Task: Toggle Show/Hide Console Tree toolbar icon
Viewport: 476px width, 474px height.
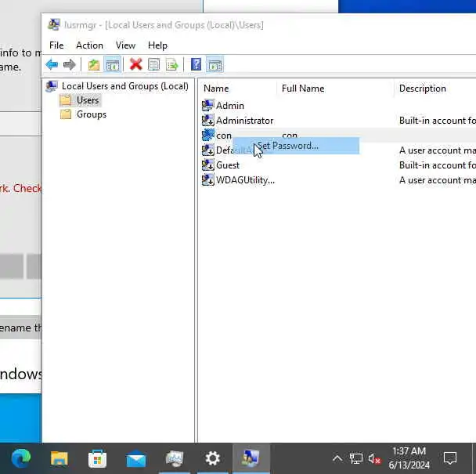Action: click(x=112, y=65)
